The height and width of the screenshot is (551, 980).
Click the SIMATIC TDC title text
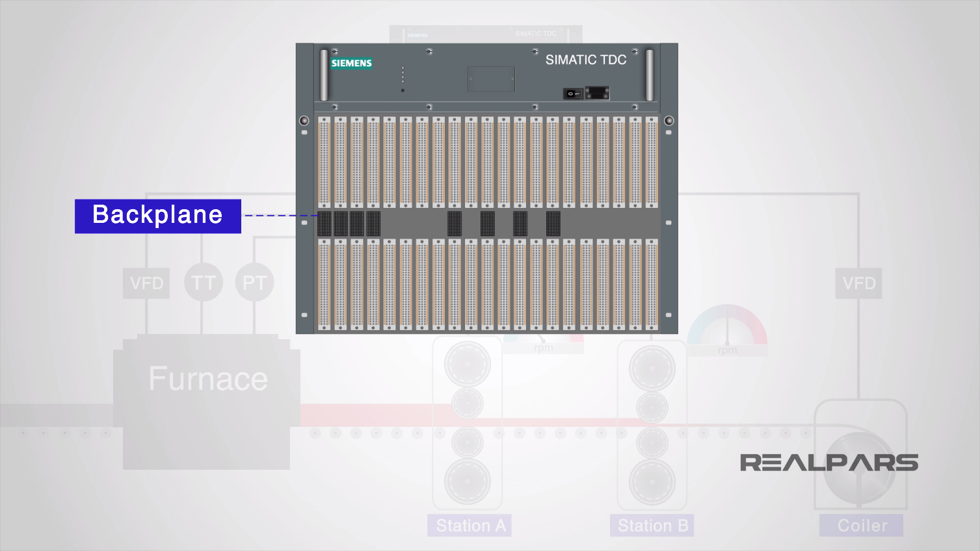click(586, 59)
